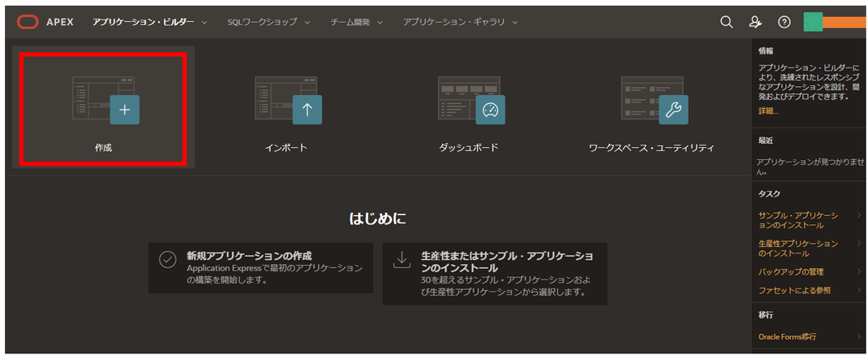The image size is (868, 355).
Task: Click the Oracle APEX logo icon
Action: (28, 22)
